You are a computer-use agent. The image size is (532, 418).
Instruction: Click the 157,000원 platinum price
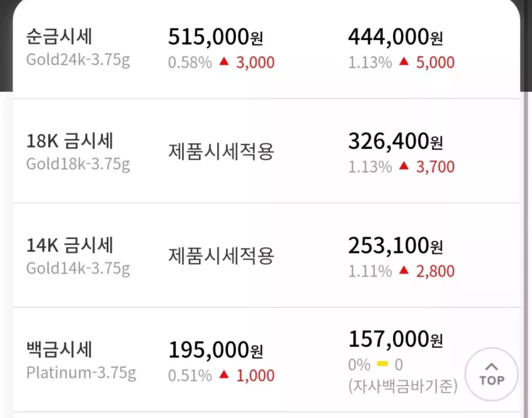tap(396, 339)
